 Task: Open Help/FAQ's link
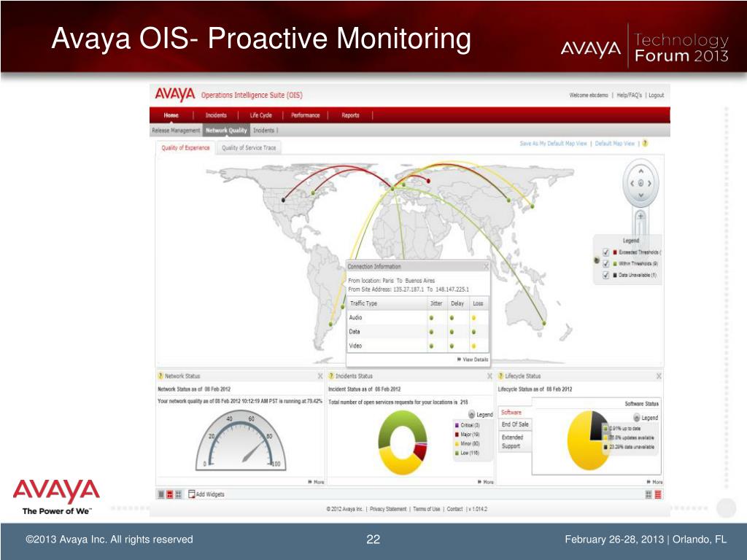click(629, 96)
